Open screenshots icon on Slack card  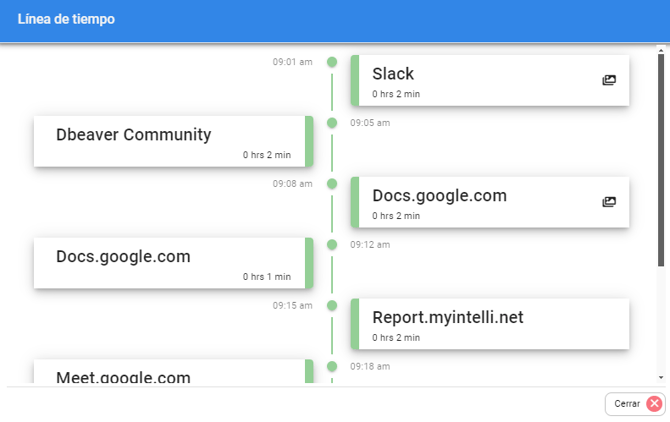click(x=609, y=80)
